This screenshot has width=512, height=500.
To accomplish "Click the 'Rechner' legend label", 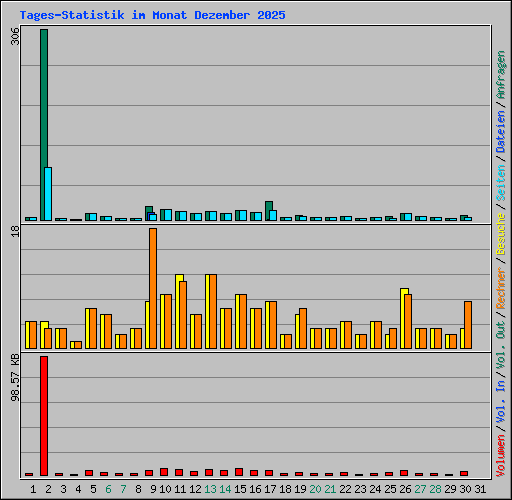I will [501, 288].
